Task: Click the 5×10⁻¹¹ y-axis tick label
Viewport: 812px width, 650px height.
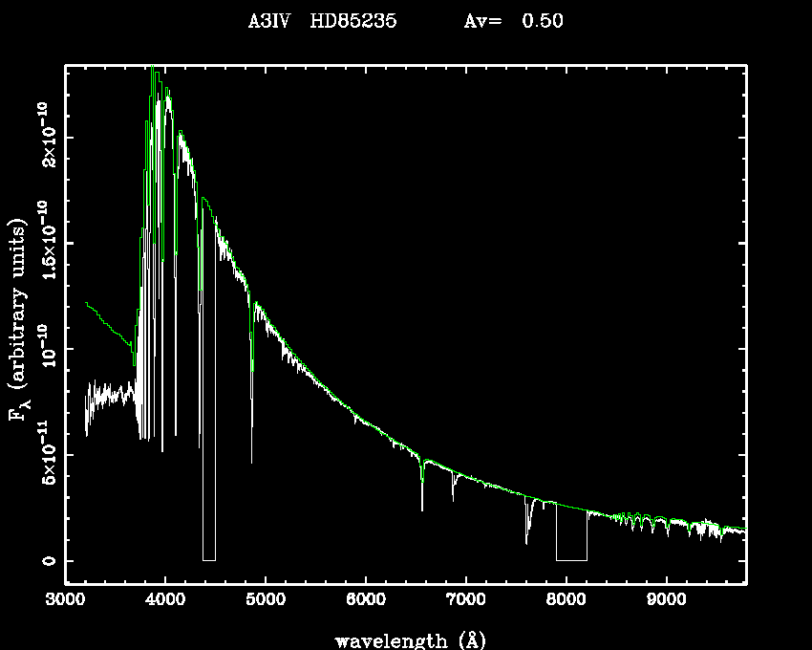Action: pyautogui.click(x=44, y=455)
